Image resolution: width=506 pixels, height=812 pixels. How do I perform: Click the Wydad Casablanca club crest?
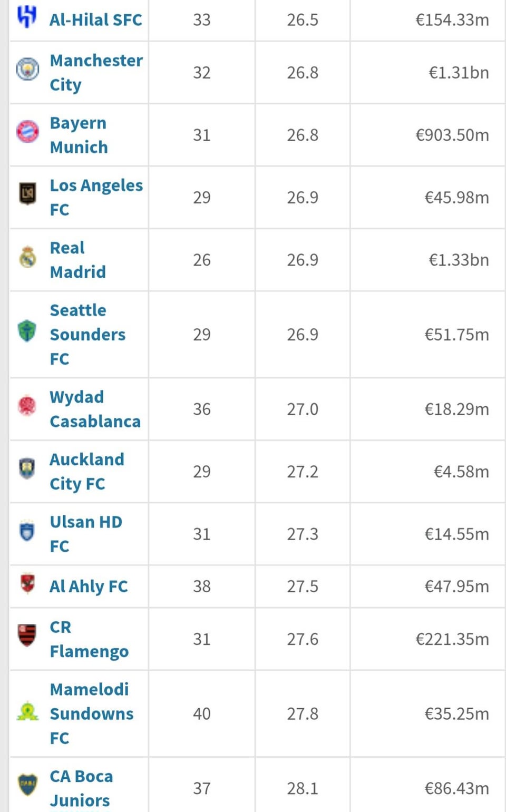[x=27, y=406]
